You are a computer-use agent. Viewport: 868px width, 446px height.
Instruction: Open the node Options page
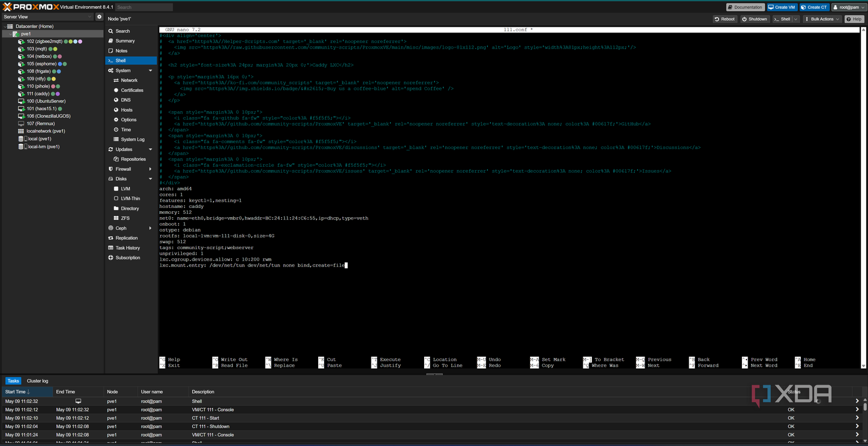click(x=131, y=120)
